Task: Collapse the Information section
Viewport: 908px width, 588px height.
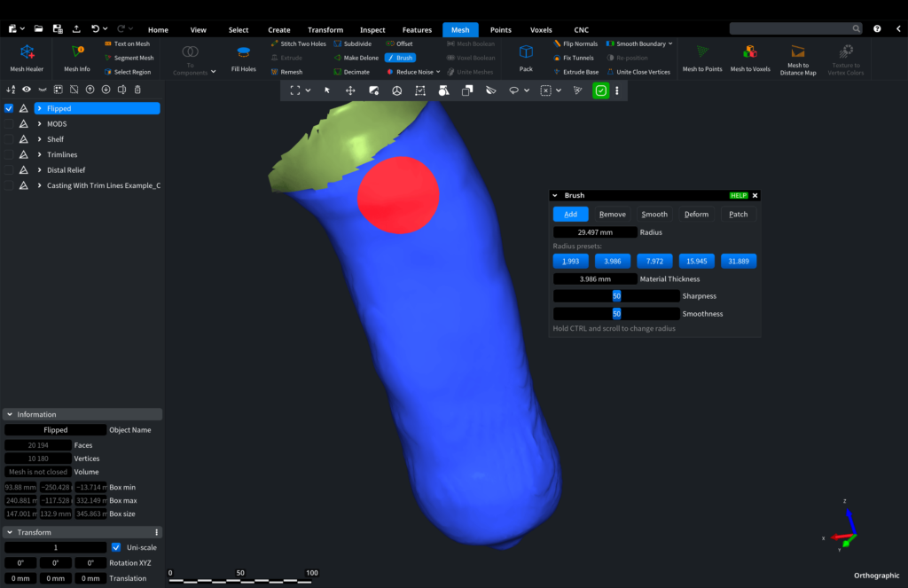Action: point(9,414)
